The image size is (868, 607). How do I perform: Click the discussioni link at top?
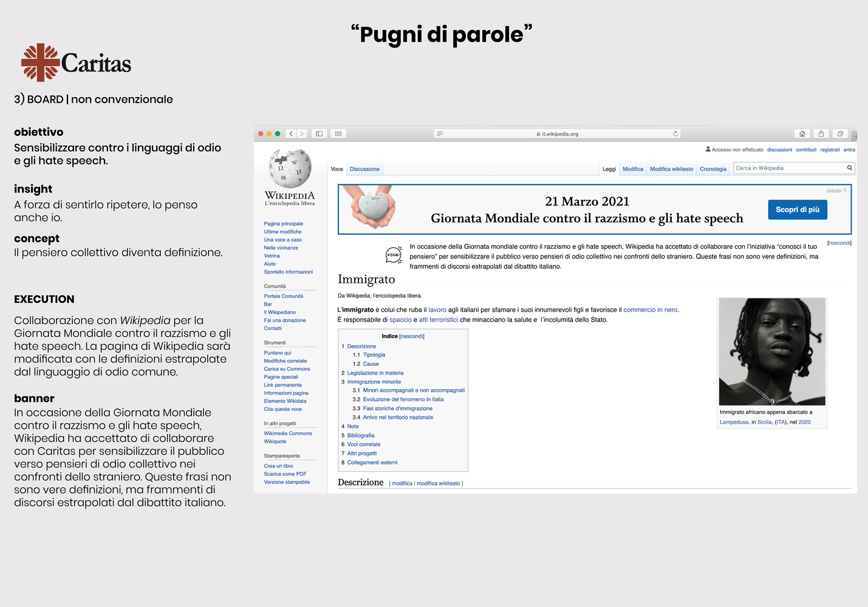[779, 149]
